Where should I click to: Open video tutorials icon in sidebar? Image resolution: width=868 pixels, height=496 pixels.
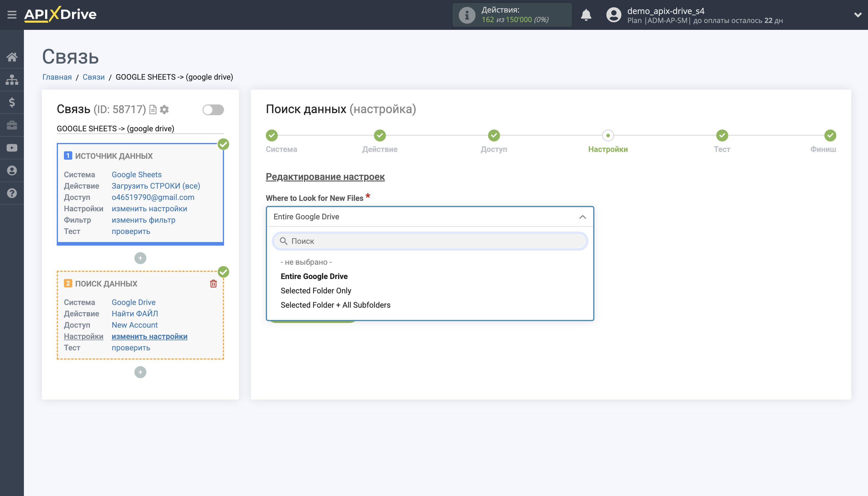click(12, 148)
